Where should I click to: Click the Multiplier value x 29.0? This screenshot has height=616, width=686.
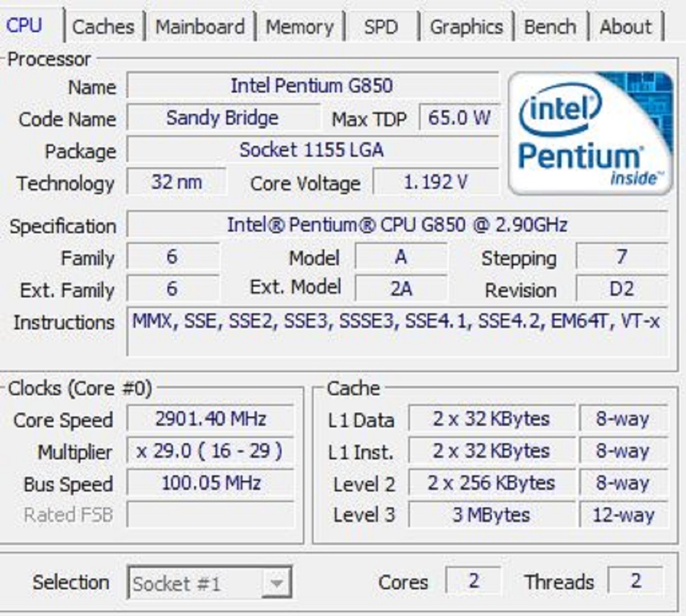pos(210,451)
